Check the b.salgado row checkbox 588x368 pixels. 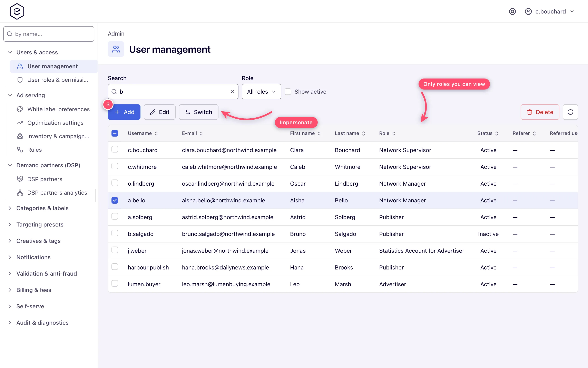pyautogui.click(x=115, y=233)
